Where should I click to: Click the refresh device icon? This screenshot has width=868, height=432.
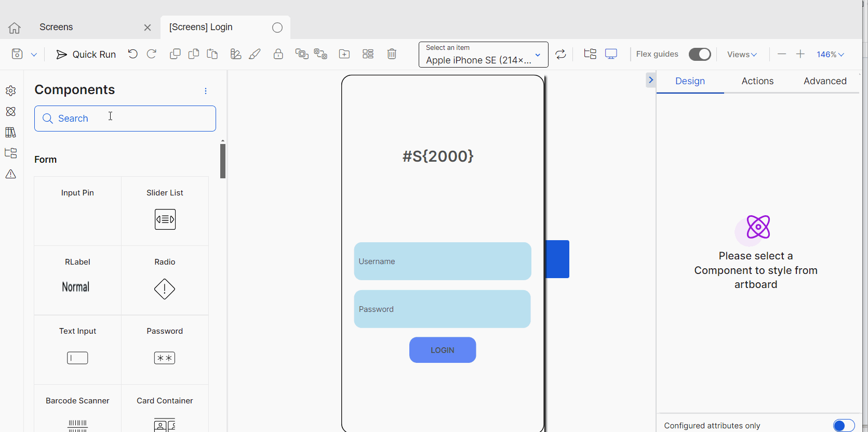click(x=560, y=55)
